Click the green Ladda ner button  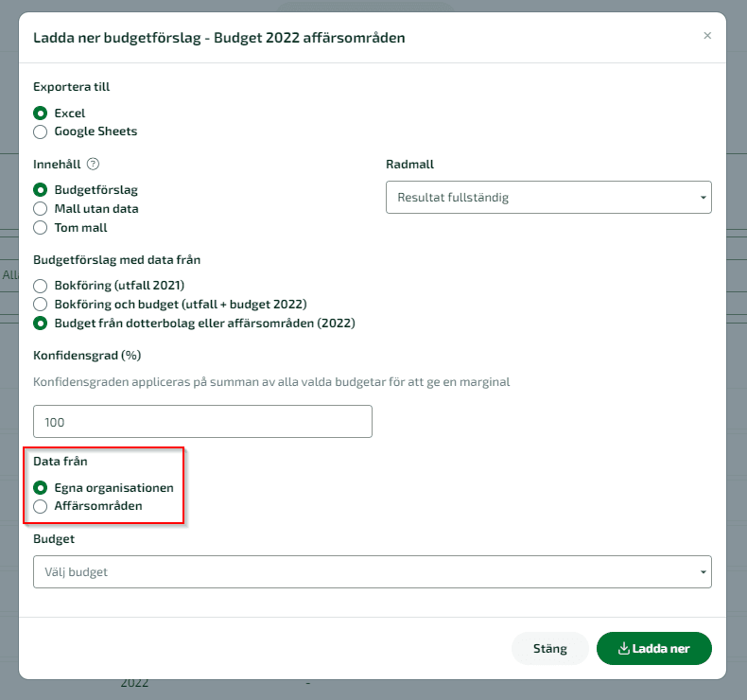point(653,649)
